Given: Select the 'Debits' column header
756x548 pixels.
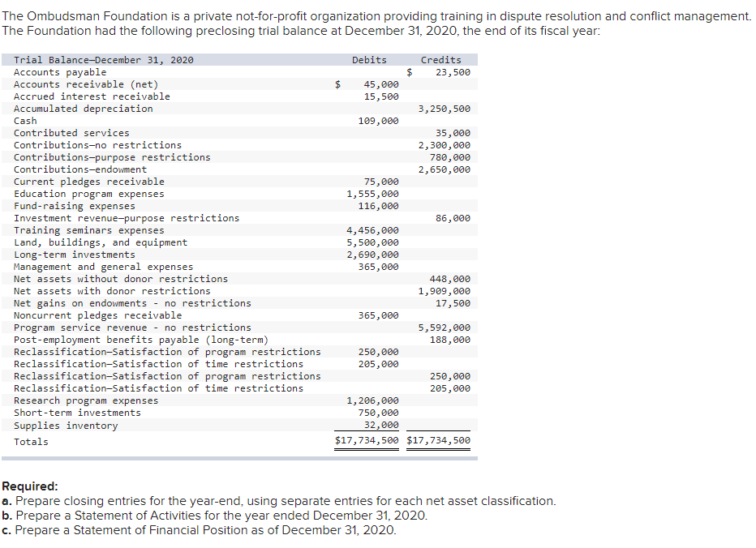Looking at the screenshot, I should 369,60.
